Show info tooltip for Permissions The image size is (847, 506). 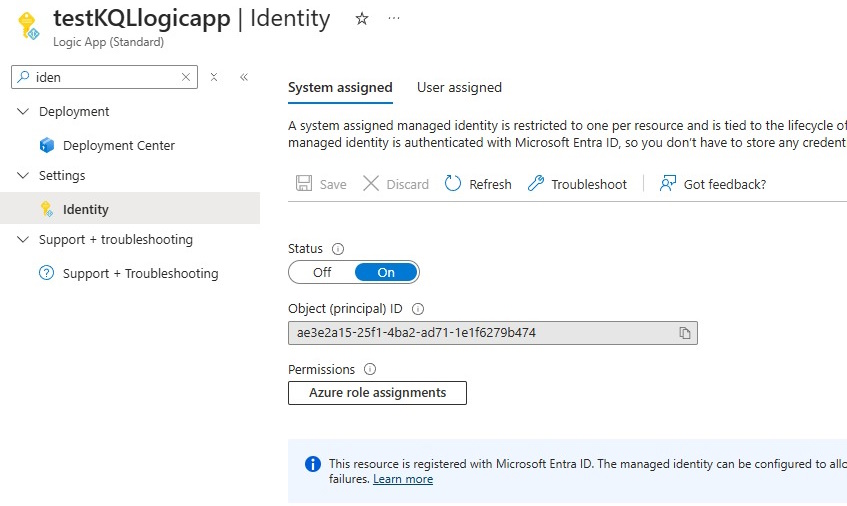[370, 369]
